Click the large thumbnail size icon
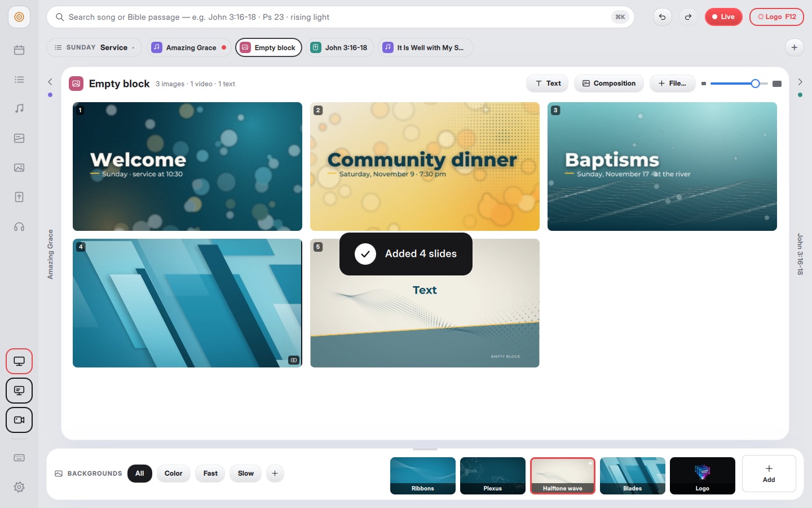 click(777, 84)
